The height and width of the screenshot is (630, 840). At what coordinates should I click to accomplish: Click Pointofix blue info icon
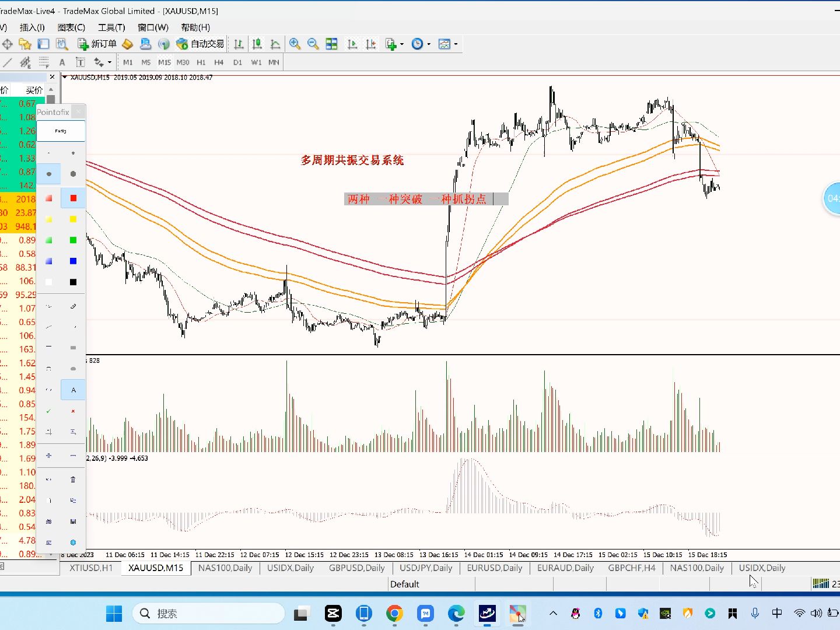coord(73,542)
